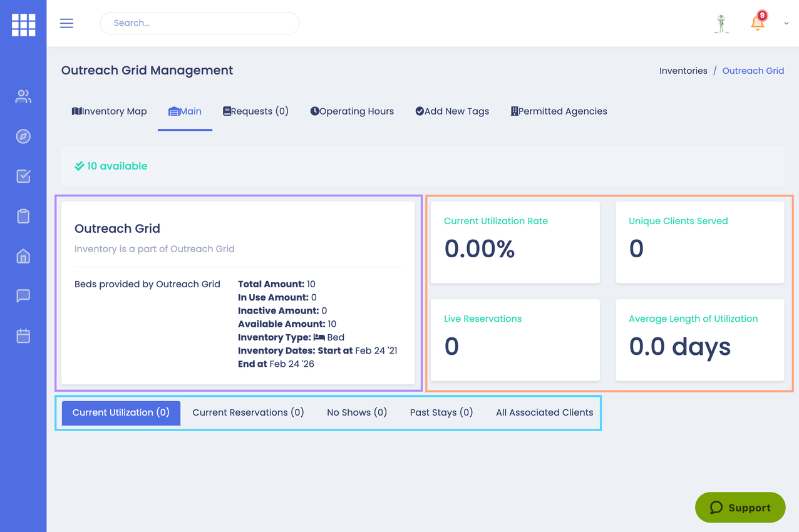
Task: Switch to Inventory Map tab
Action: [x=110, y=111]
